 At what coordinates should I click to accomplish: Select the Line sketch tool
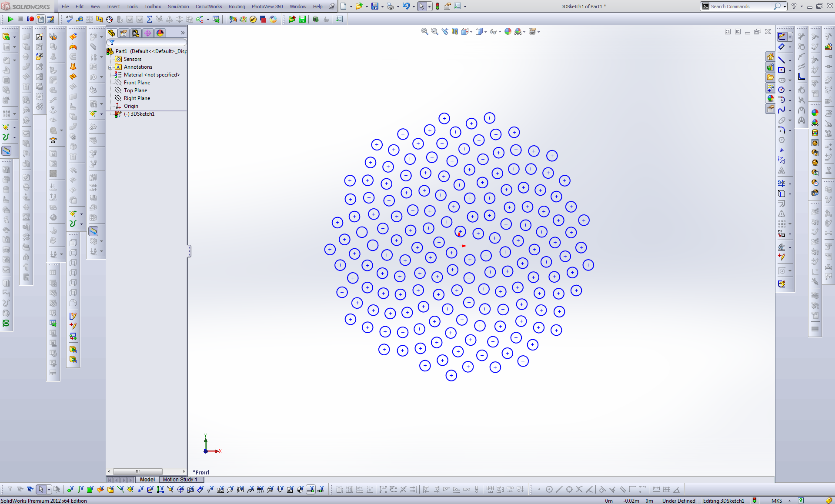[782, 60]
